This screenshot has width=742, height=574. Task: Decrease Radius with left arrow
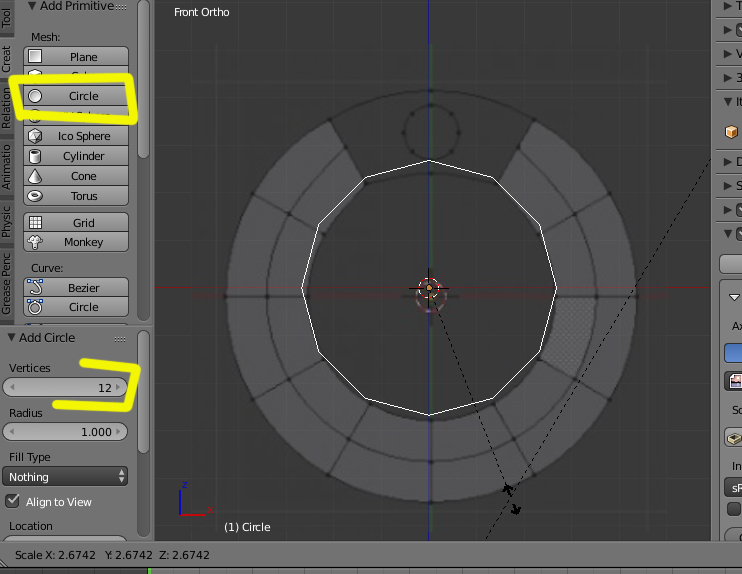point(12,432)
